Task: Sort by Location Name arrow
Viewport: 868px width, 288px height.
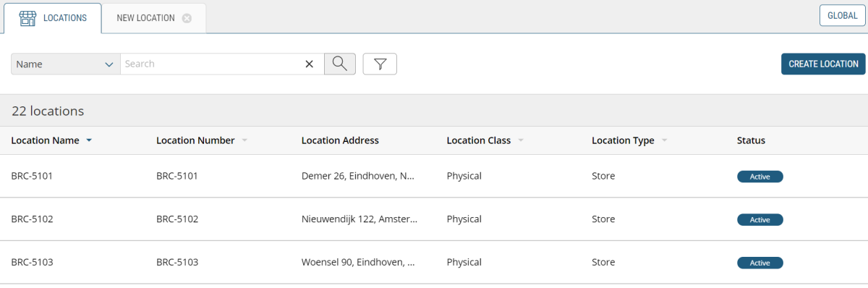Action: pos(89,140)
